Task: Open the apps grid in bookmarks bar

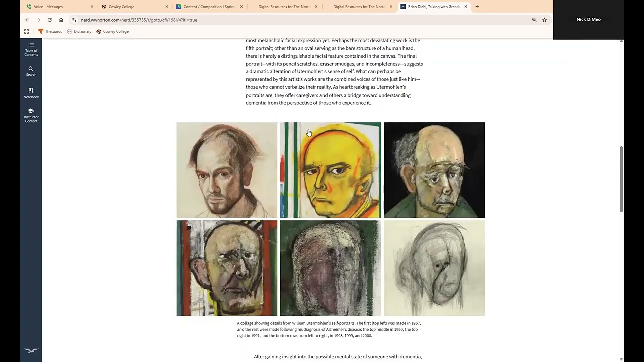Action: click(x=27, y=31)
